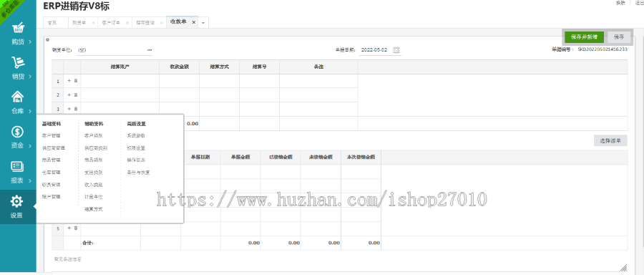Click the plus icon in row 1

coord(69,81)
